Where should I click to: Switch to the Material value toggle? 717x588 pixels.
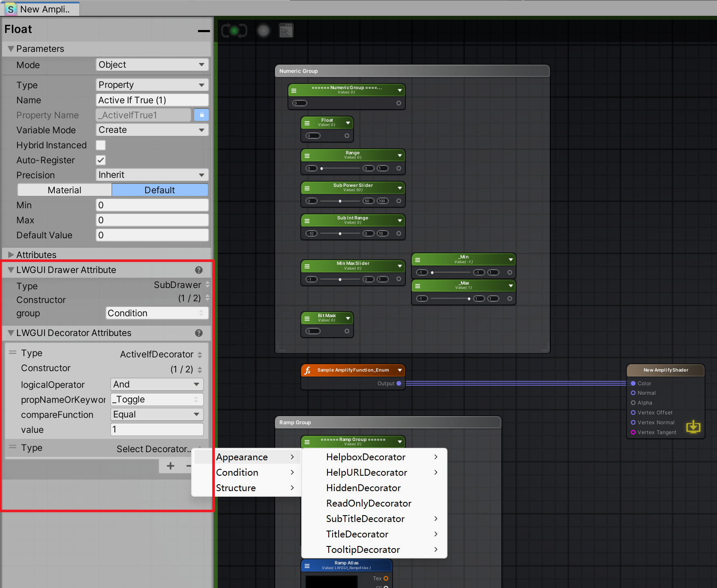(64, 190)
